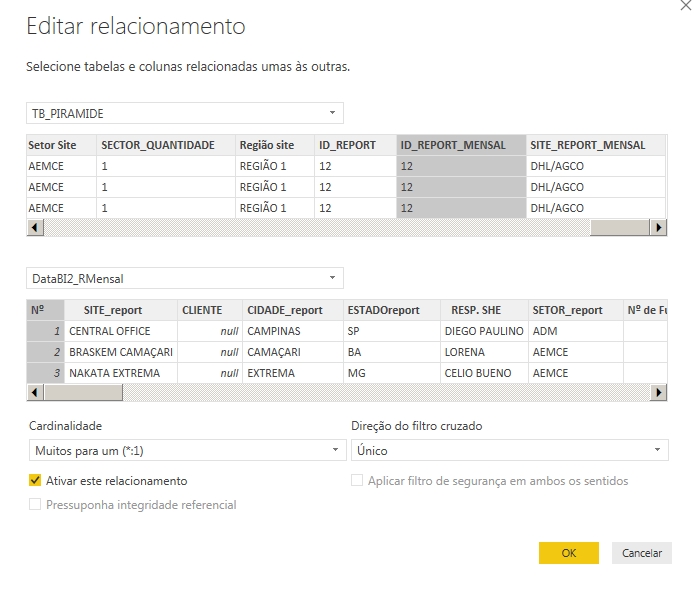Click the MG cell in ESTADOreport
The image size is (698, 591).
coord(392,373)
